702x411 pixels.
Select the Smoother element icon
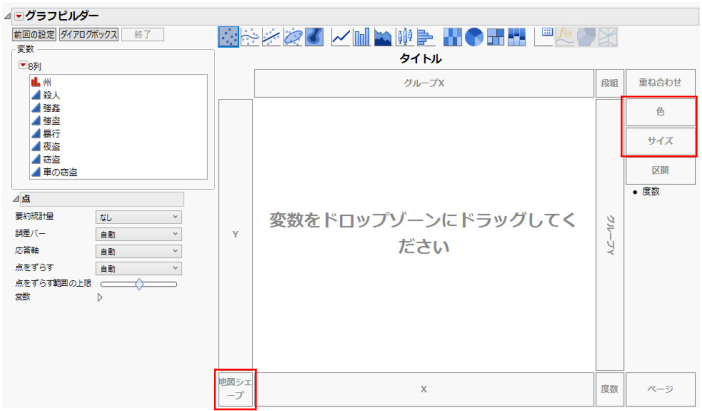coord(250,37)
